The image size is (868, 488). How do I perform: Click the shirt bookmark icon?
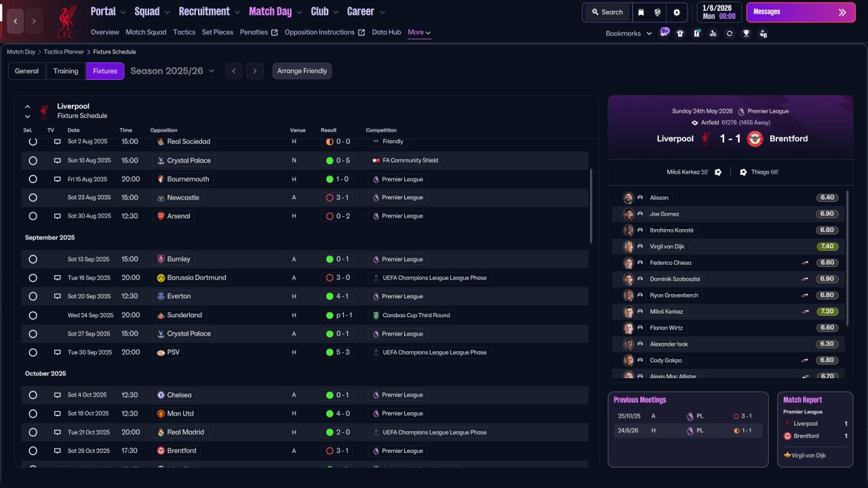click(x=680, y=33)
